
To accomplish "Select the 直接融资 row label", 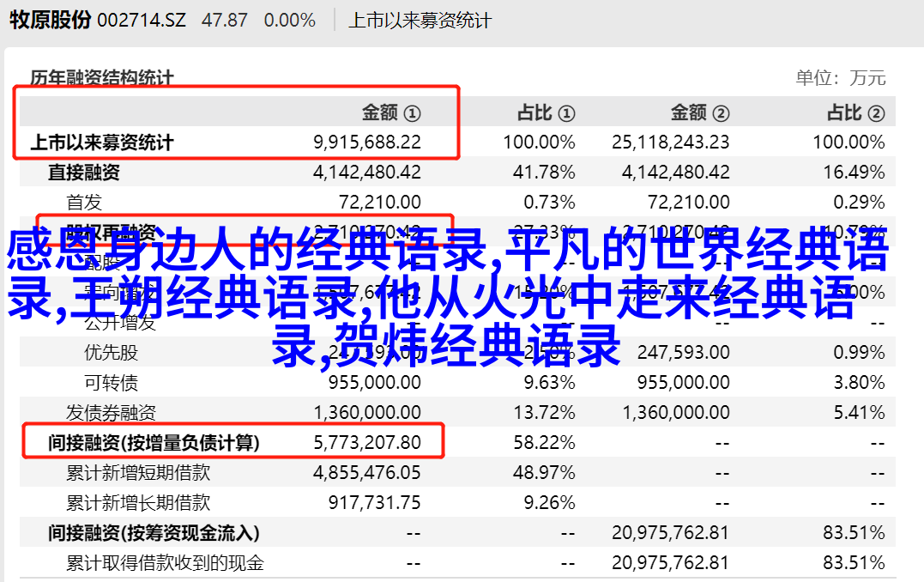I will click(x=84, y=173).
